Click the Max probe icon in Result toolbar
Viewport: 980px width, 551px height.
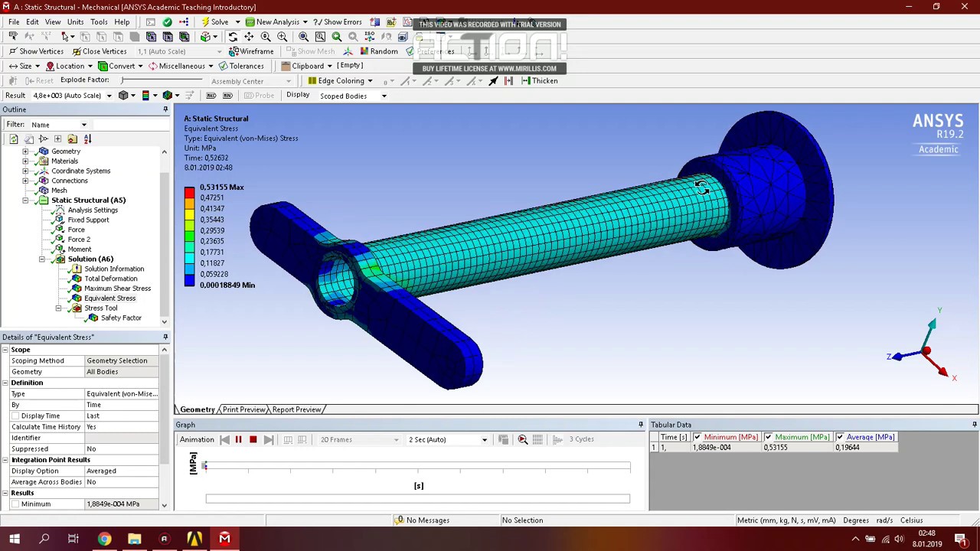tap(211, 96)
